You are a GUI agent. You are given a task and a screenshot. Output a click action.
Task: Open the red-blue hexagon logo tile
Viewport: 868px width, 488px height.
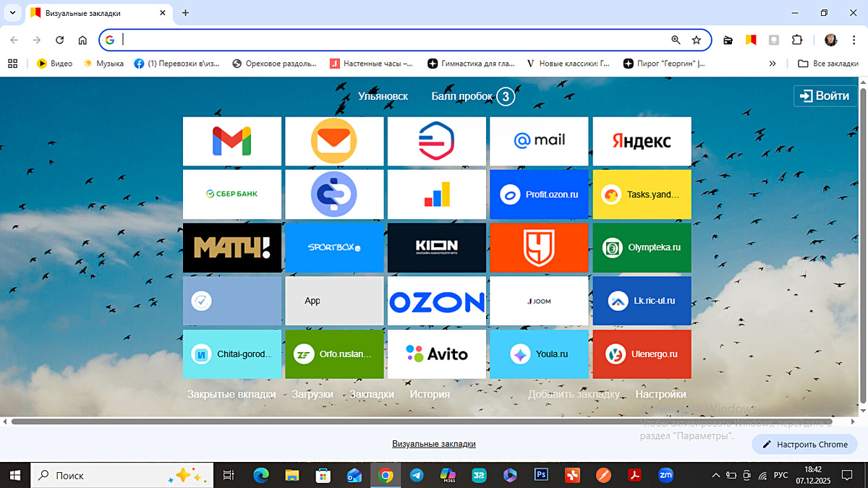tap(437, 141)
